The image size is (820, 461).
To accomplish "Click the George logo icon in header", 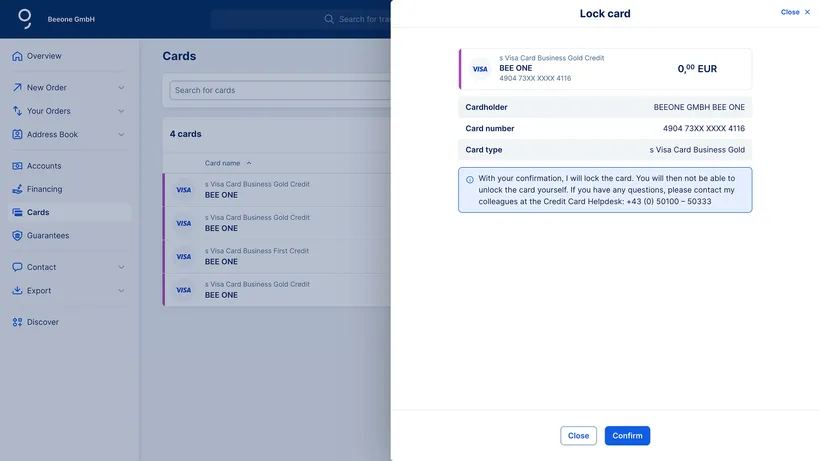I will 25,18.
